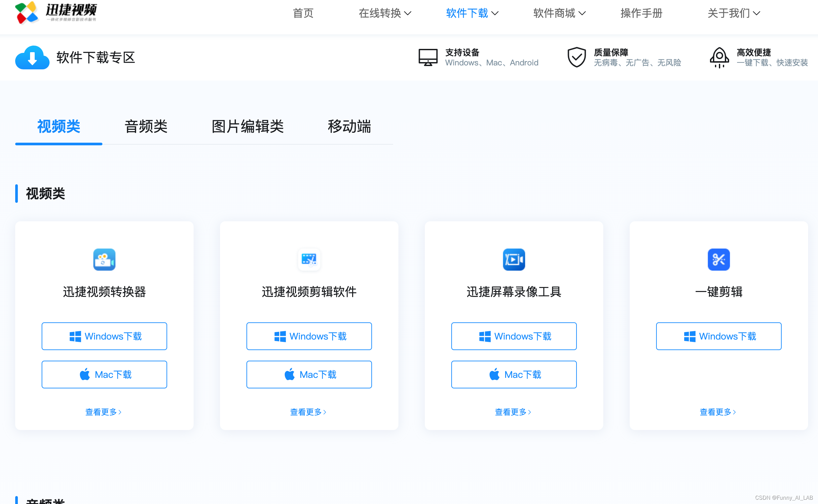The height and width of the screenshot is (504, 818).
Task: Click the 迅捷视频剪辑软件 title
Action: 309,292
